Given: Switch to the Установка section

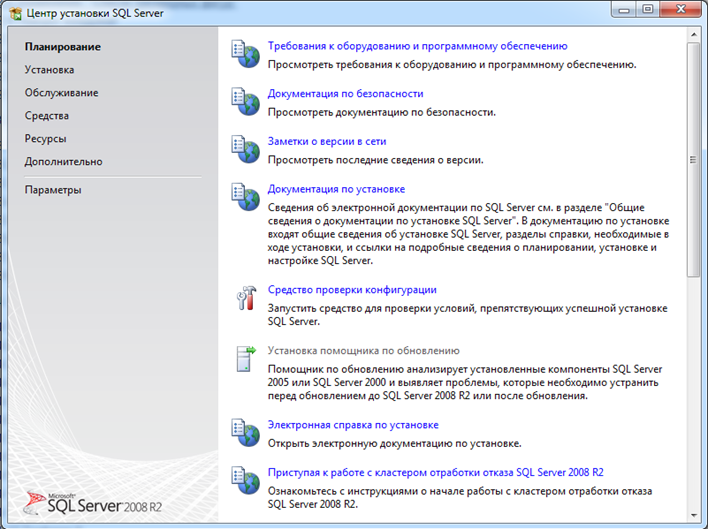Looking at the screenshot, I should [49, 70].
